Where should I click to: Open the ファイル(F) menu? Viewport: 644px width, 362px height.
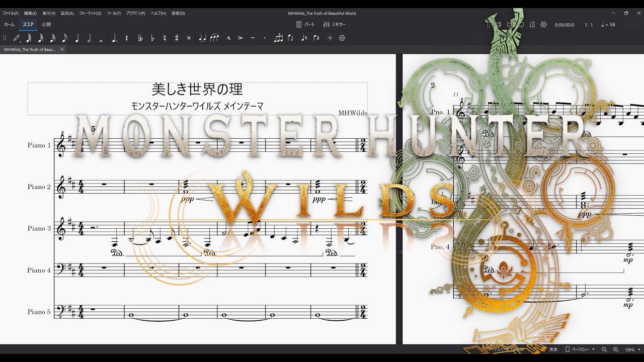coord(11,13)
